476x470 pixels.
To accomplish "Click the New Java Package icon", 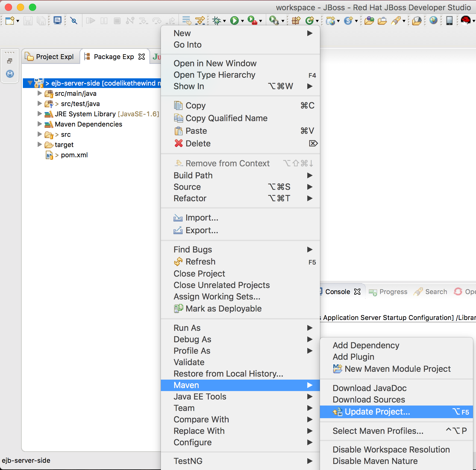I will 296,20.
